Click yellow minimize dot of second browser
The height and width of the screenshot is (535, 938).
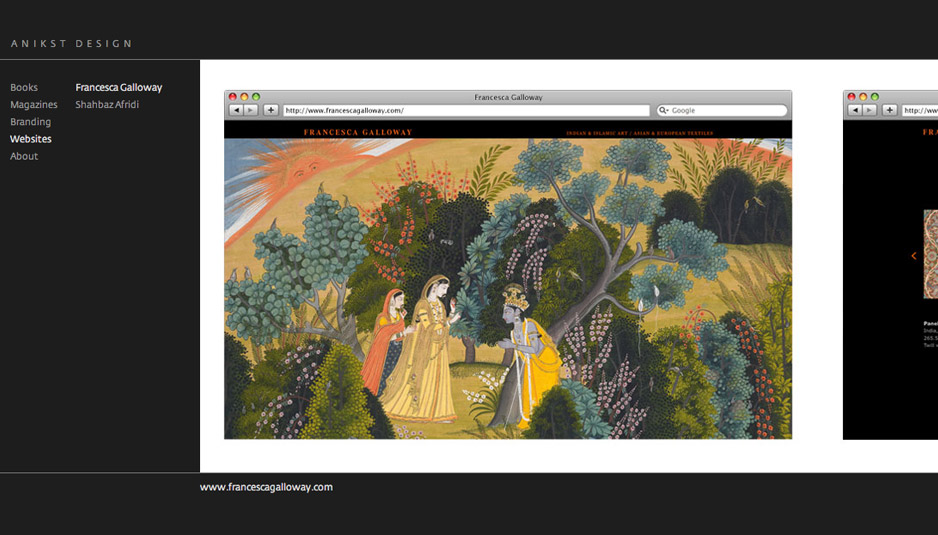[863, 97]
